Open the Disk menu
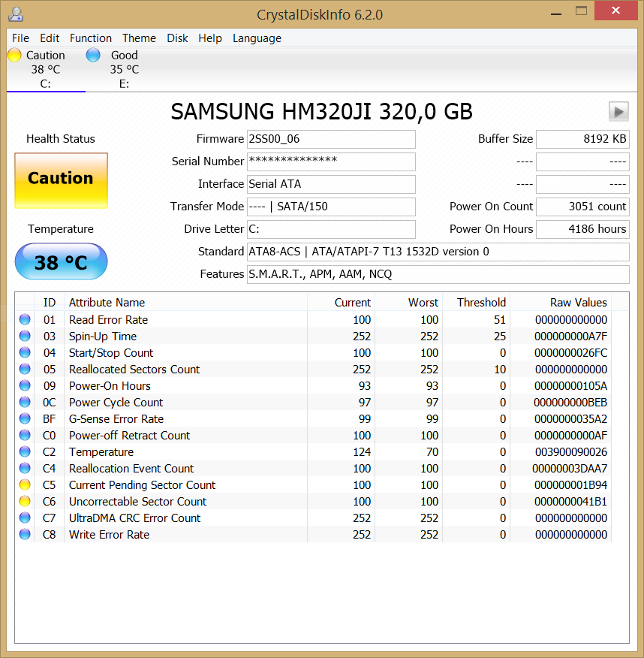The height and width of the screenshot is (658, 644). coord(177,38)
